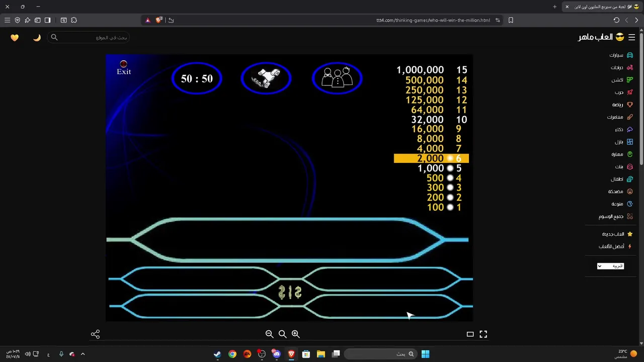This screenshot has height=362, width=644.
Task: Open the ذكاء games category
Action: click(x=623, y=130)
